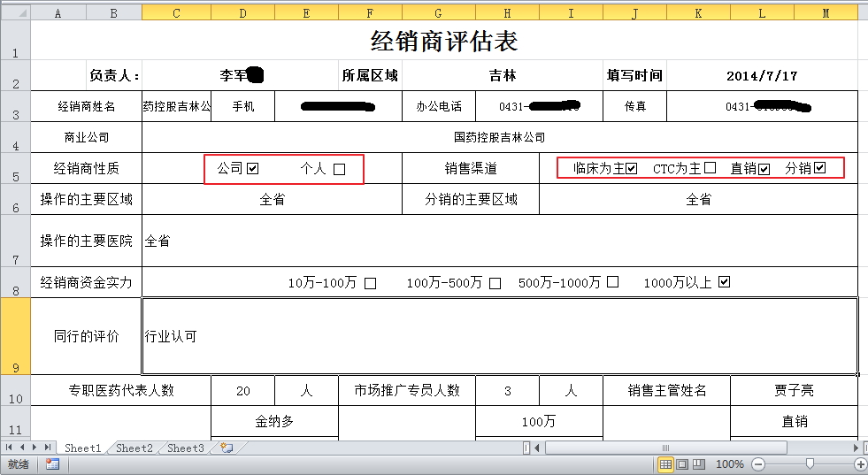Check the 500万-1000万 checkbox
The image size is (868, 475).
click(612, 282)
